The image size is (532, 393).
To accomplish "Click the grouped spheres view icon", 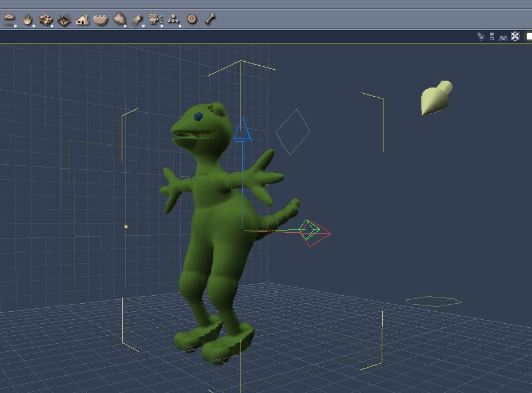I will (x=503, y=37).
